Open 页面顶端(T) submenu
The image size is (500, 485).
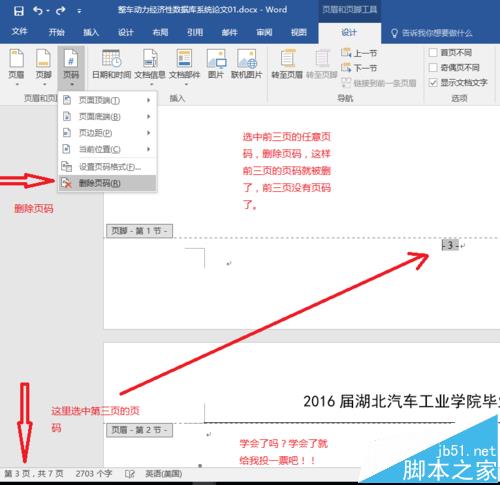[x=107, y=100]
